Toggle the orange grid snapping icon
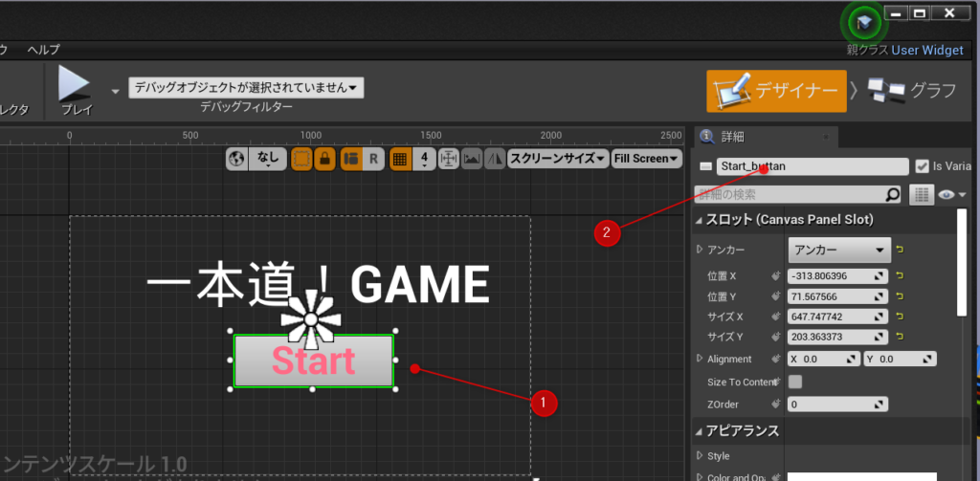Viewport: 980px width, 481px height. point(400,159)
